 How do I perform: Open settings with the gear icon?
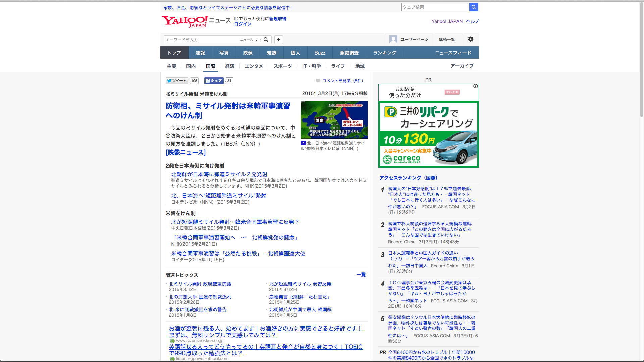[x=470, y=39]
